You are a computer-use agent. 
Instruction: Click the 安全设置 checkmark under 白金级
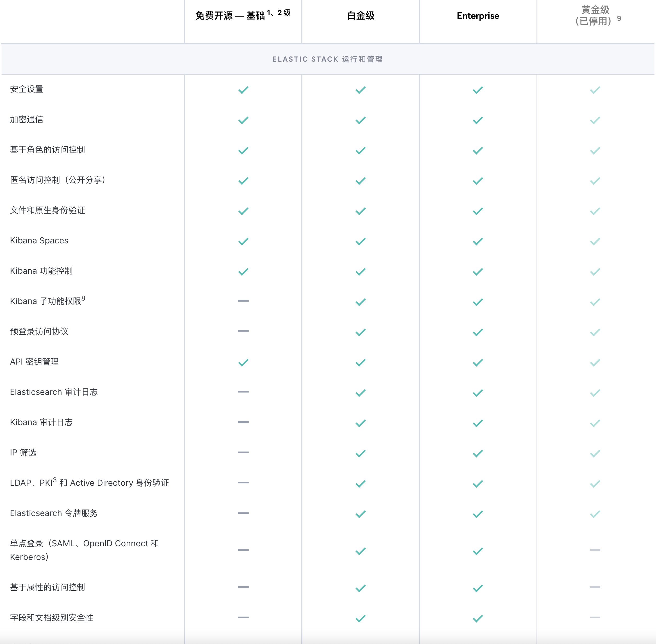pyautogui.click(x=360, y=90)
